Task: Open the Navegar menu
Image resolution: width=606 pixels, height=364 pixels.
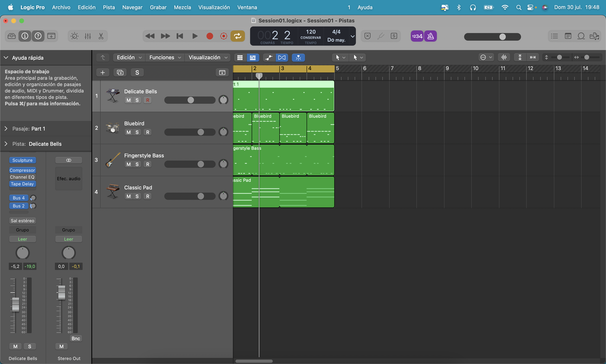Action: pyautogui.click(x=132, y=7)
